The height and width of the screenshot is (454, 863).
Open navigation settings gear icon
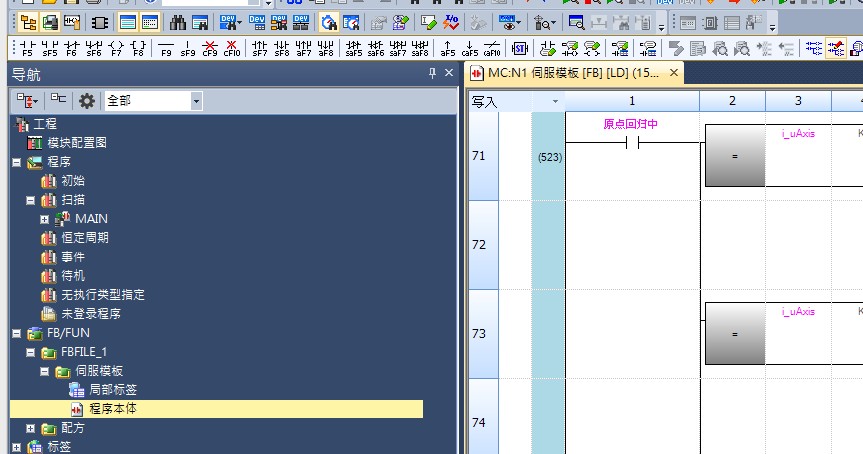pyautogui.click(x=87, y=100)
